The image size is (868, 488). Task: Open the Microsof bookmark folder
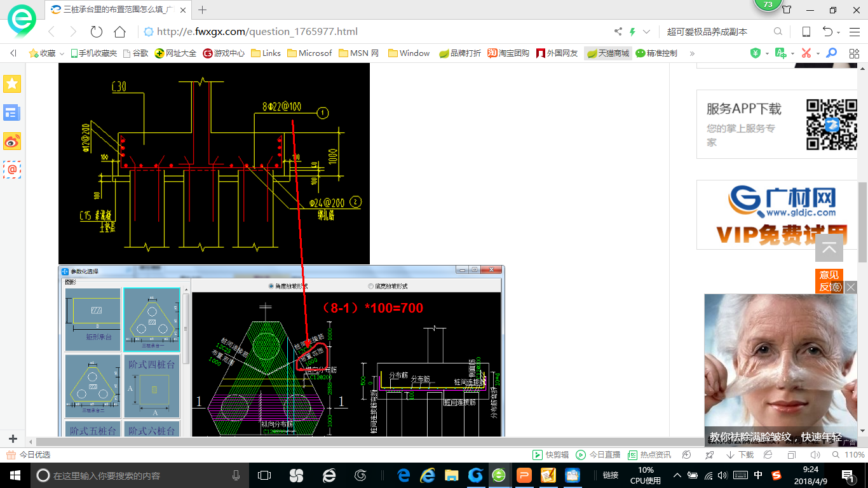[x=309, y=53]
